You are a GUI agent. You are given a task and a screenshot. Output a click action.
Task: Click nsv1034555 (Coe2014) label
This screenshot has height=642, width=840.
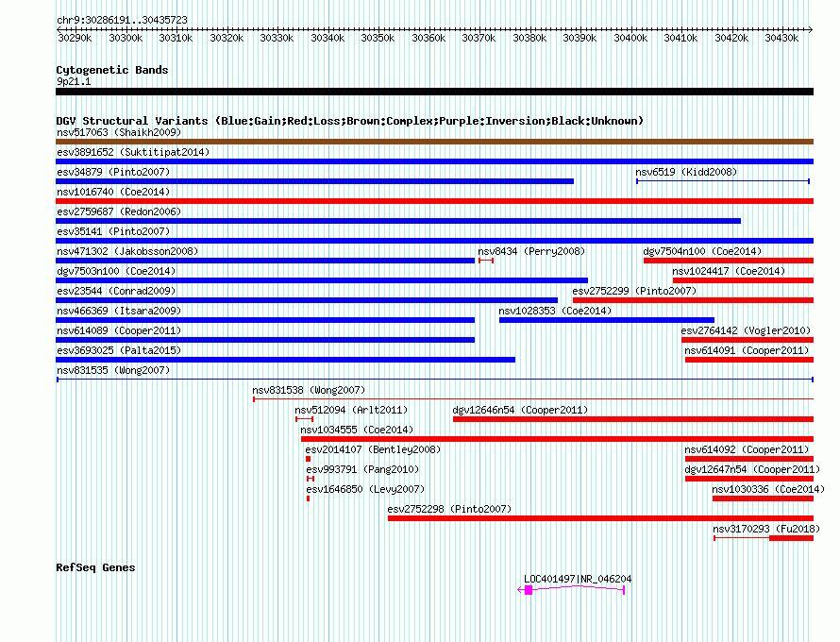[357, 430]
